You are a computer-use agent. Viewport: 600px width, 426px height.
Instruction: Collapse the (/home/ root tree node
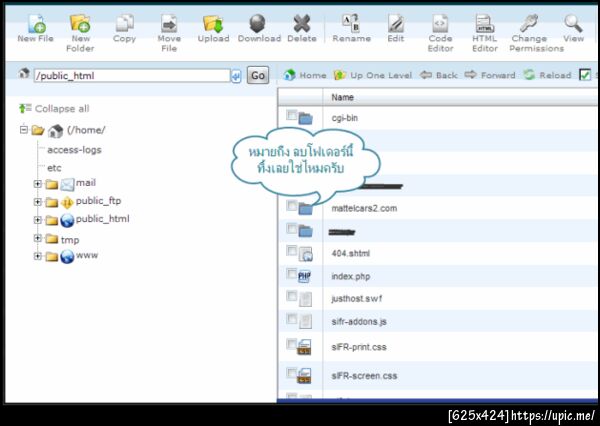pos(24,130)
